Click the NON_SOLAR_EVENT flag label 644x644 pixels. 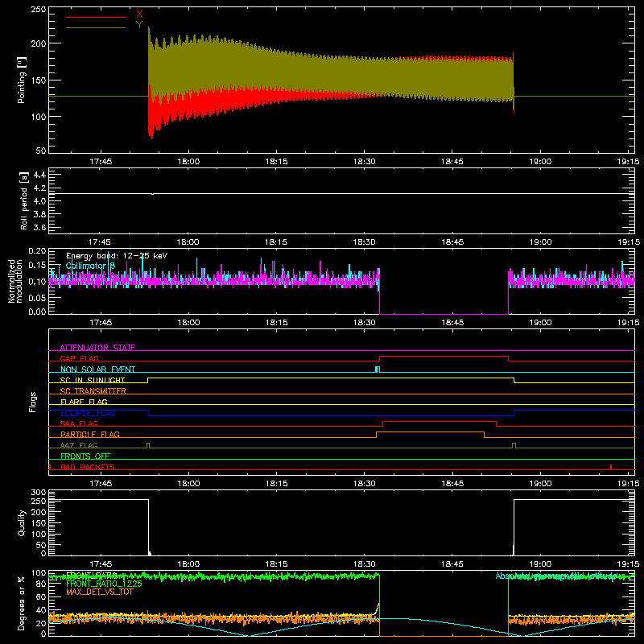pyautogui.click(x=97, y=369)
